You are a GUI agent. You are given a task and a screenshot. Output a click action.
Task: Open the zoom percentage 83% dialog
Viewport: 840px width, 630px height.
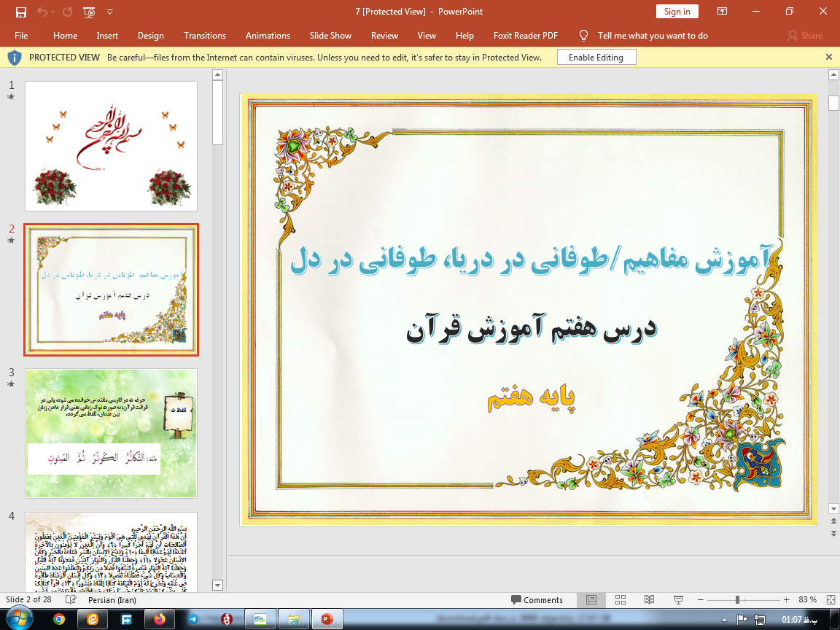tap(807, 599)
